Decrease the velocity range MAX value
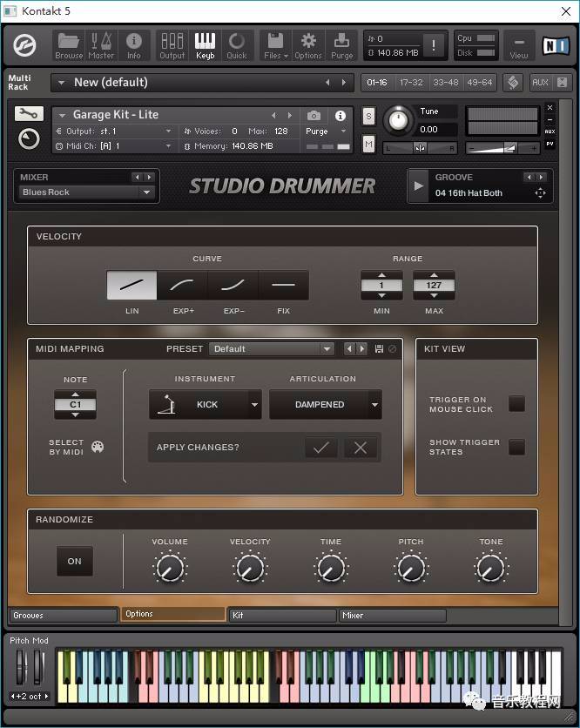This screenshot has height=728, width=580. [434, 295]
